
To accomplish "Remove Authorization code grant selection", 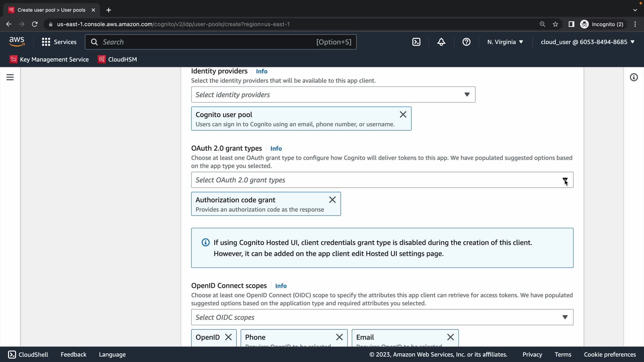I will (x=332, y=200).
